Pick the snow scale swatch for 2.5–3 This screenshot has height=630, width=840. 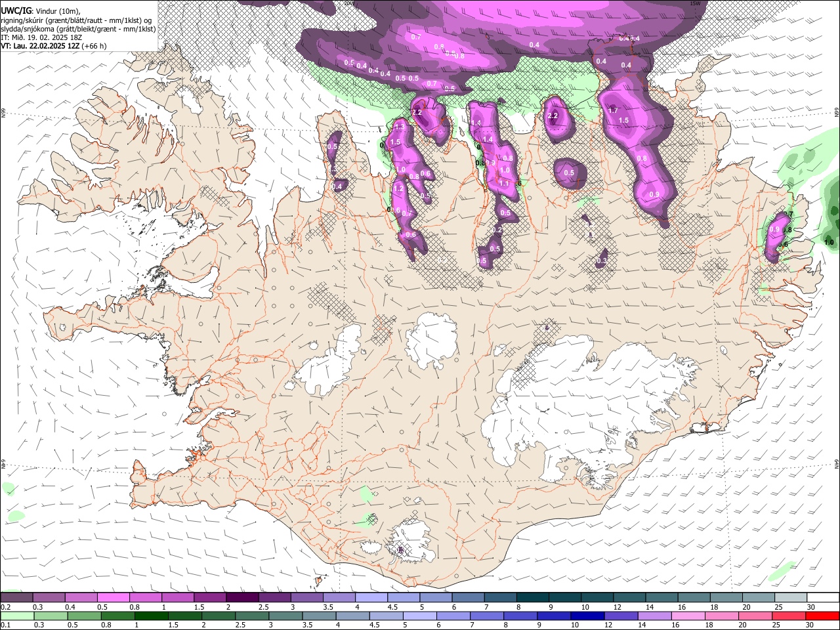[x=274, y=597]
